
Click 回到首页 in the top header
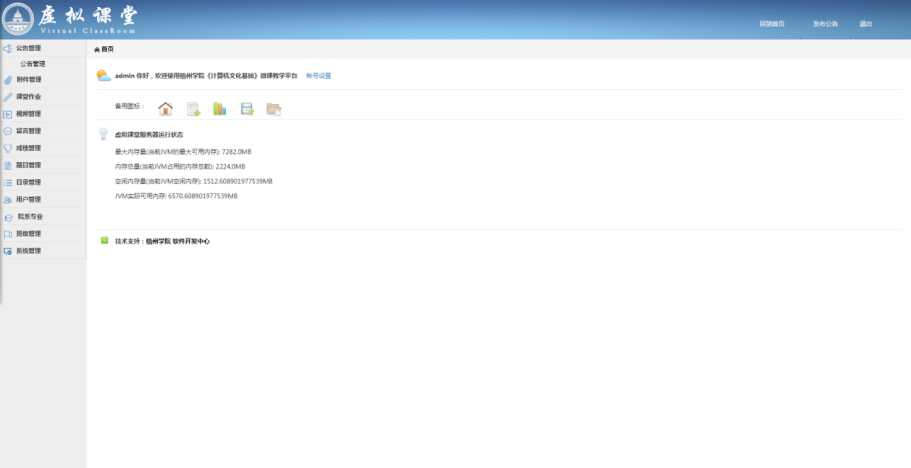(x=771, y=23)
